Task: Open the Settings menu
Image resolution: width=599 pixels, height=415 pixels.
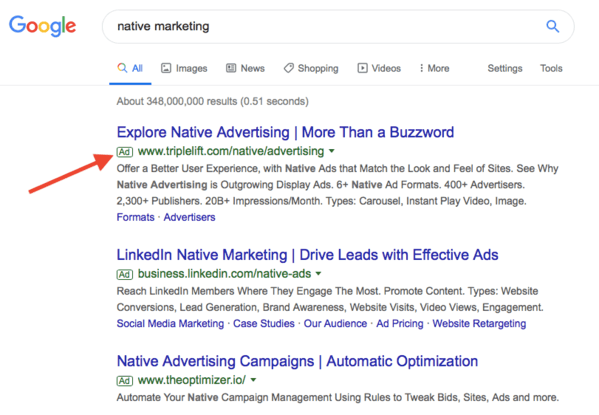Action: 505,68
